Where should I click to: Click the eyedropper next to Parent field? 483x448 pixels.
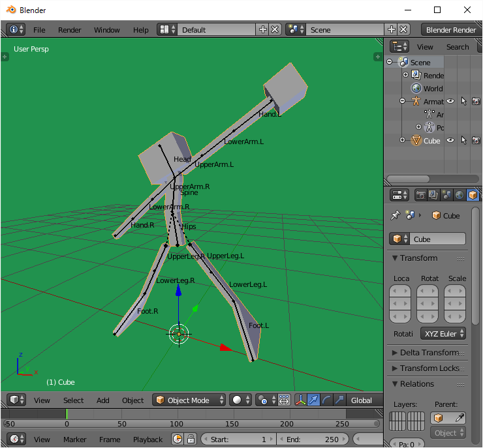pos(460,418)
